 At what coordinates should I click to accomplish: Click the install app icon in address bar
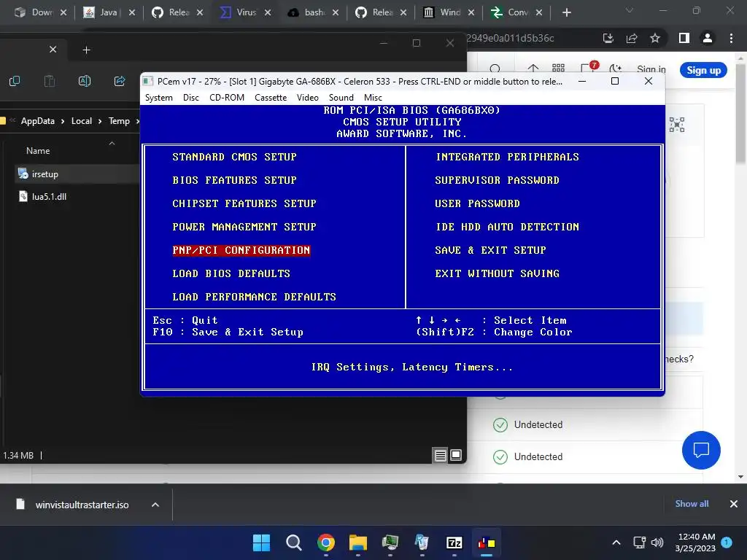608,38
